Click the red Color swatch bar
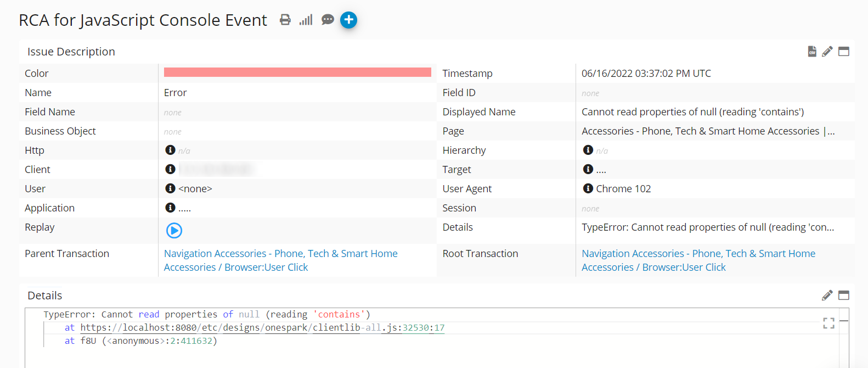The image size is (868, 368). 297,73
